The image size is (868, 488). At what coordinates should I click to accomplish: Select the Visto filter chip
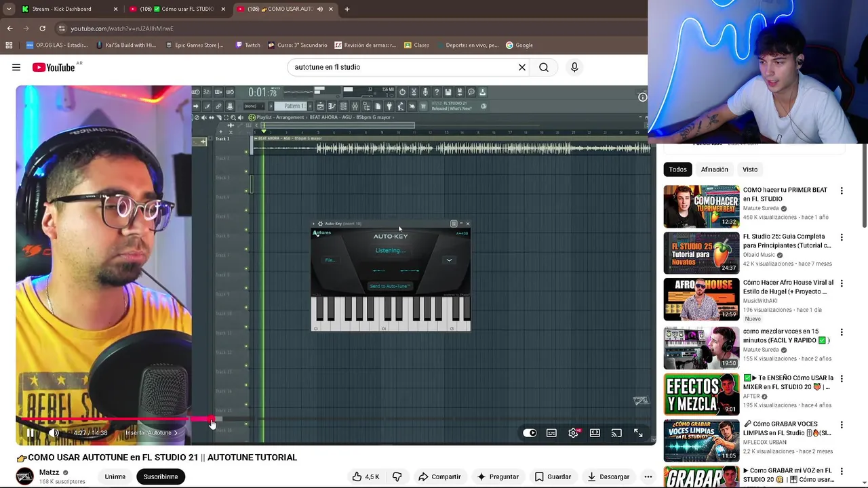pos(750,169)
